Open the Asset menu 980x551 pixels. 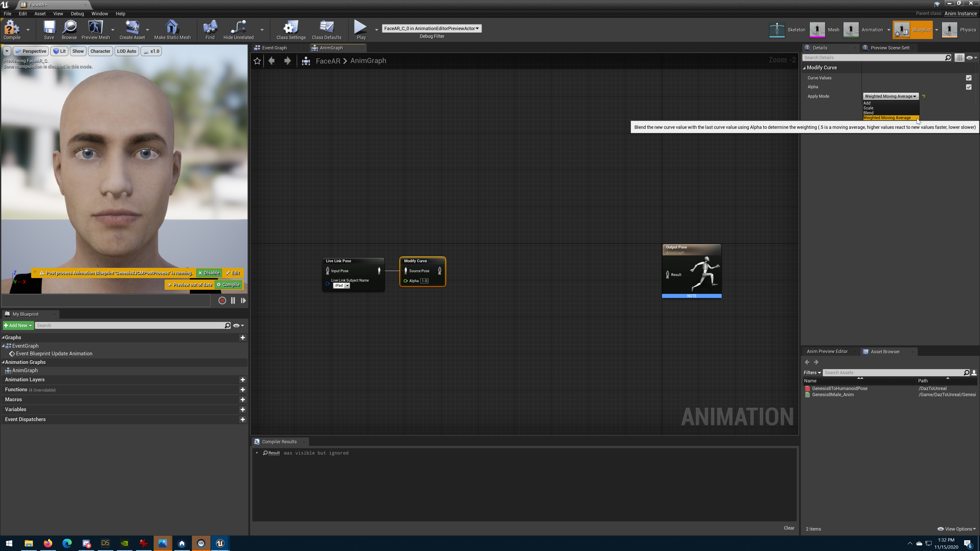40,14
